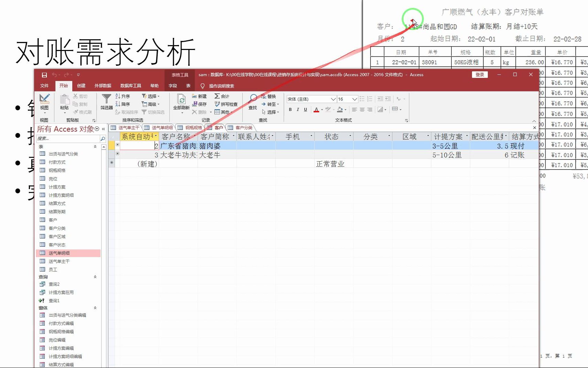
Task: Expand the subdatasheet for 大老牛功夫 row
Action: [x=117, y=154]
